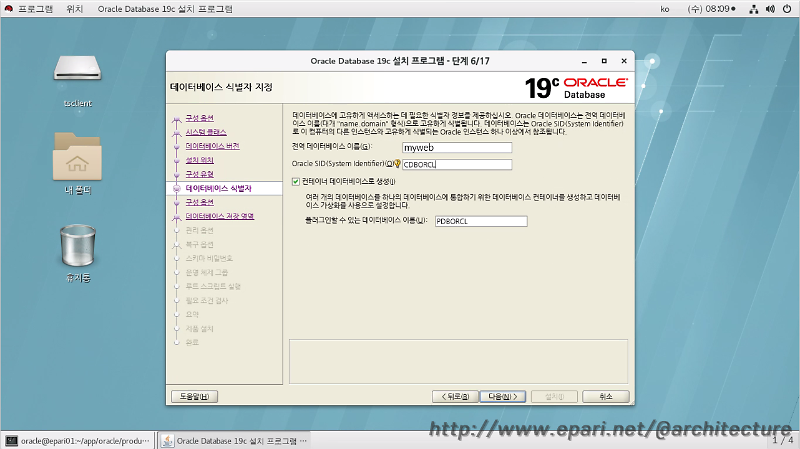Click the 필요 조건 검사 step

[207, 301]
